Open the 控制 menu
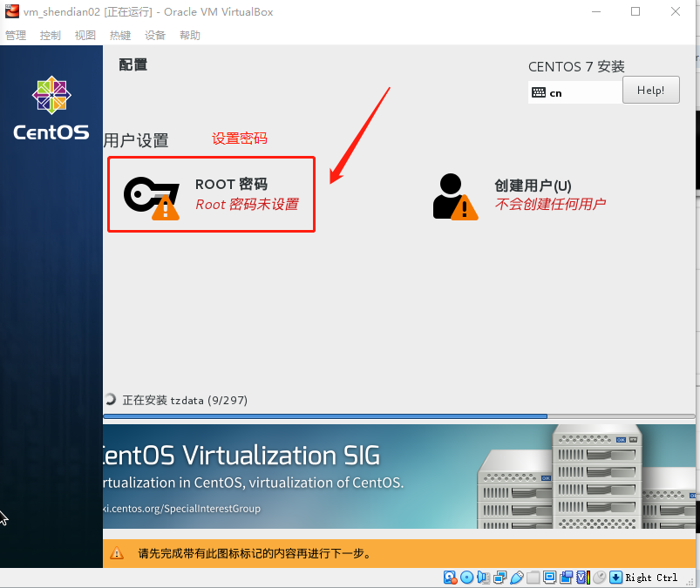This screenshot has width=700, height=588. pyautogui.click(x=50, y=35)
